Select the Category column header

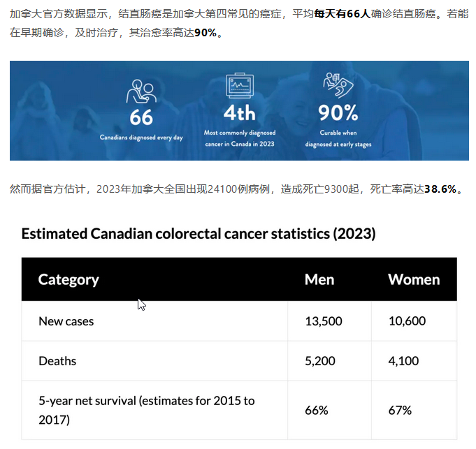tap(68, 280)
